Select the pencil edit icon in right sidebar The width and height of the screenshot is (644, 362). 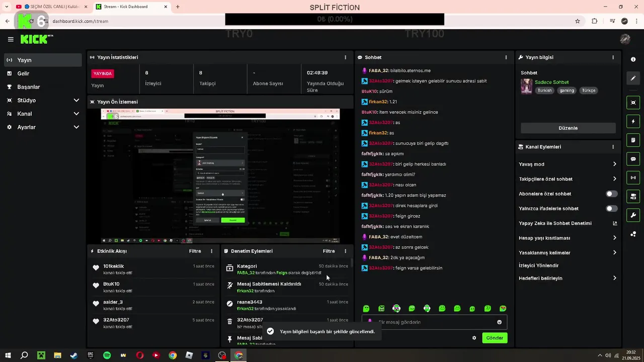coord(633,78)
